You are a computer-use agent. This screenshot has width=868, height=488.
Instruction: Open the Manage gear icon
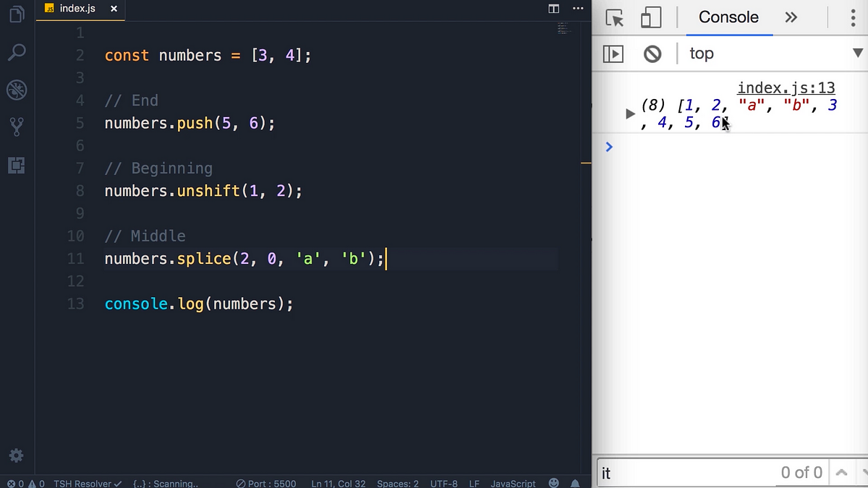pyautogui.click(x=16, y=455)
